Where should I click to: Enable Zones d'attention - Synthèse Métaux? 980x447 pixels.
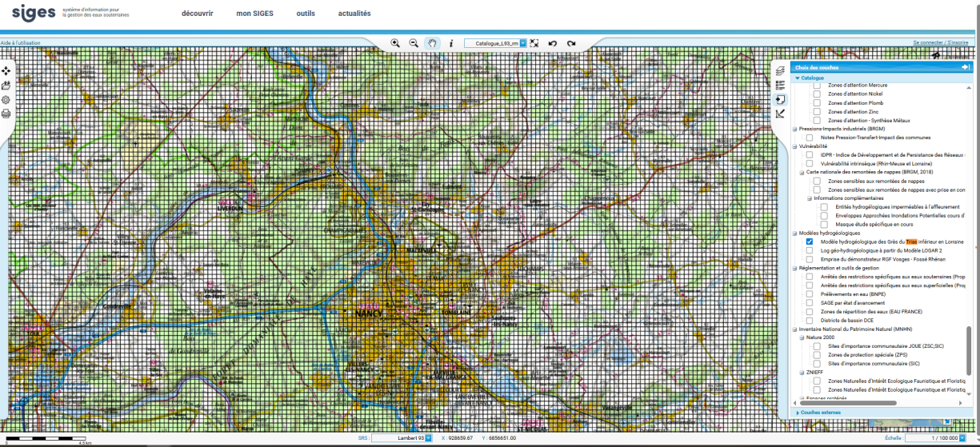coord(817,120)
